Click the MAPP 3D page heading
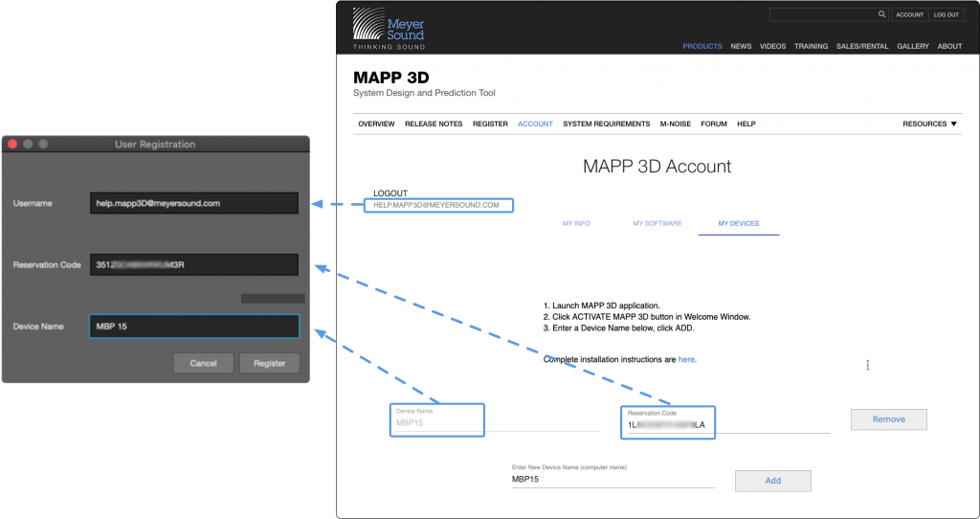The image size is (980, 519). click(391, 78)
